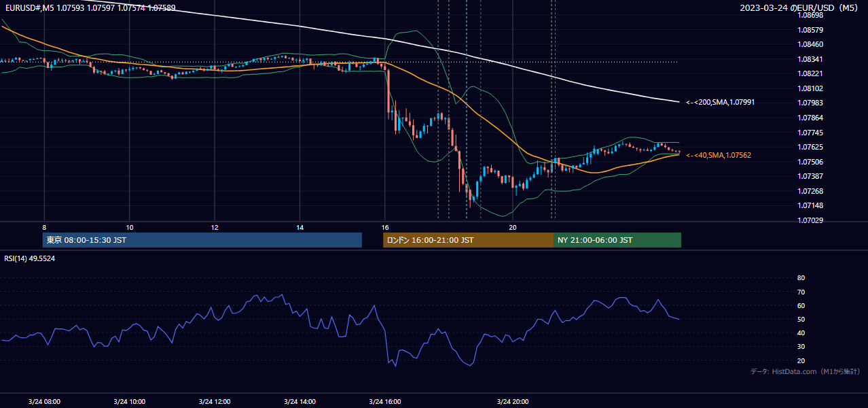Viewport: 868px width, 408px height.
Task: Click the 1.07506 price axis value
Action: (x=810, y=162)
